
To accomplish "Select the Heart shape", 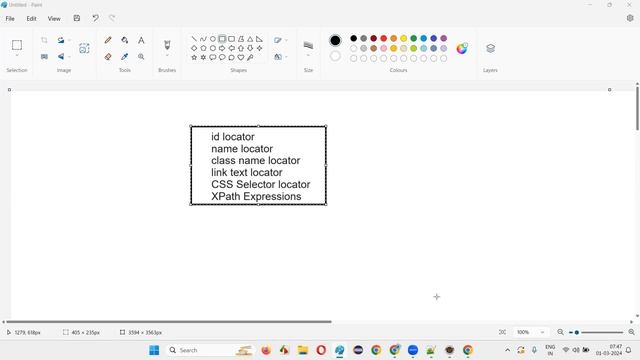I will pyautogui.click(x=241, y=58).
